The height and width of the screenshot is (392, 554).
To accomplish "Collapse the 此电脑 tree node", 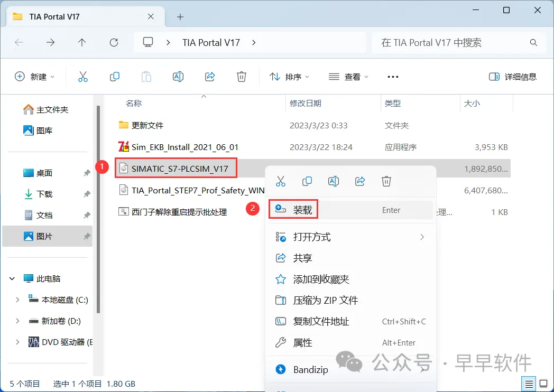I will pos(12,278).
